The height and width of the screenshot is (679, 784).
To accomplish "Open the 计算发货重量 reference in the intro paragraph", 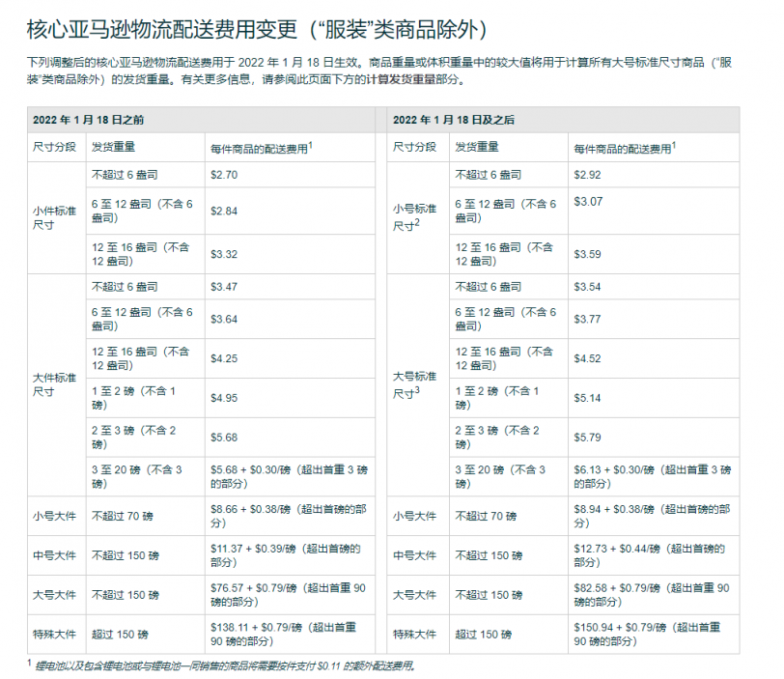I will (401, 79).
